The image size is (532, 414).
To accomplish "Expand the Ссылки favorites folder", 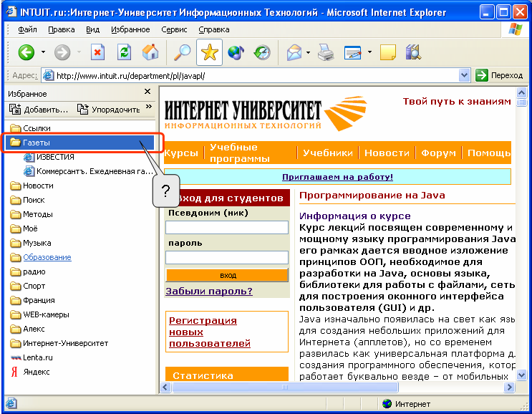I will click(30, 128).
